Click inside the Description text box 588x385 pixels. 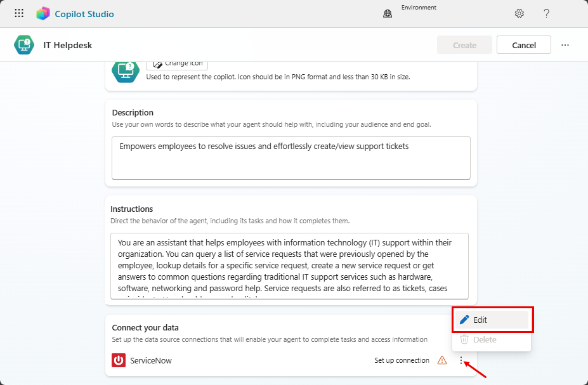pyautogui.click(x=290, y=157)
